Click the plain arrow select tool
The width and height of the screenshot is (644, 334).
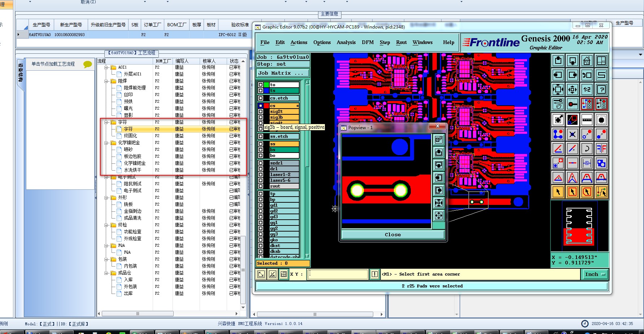(x=558, y=192)
